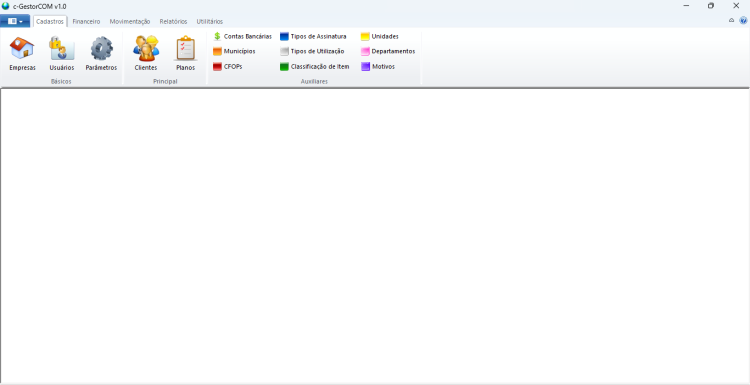Click the c-GestorCOM app icon in title bar
This screenshot has width=750, height=385.
(x=6, y=6)
